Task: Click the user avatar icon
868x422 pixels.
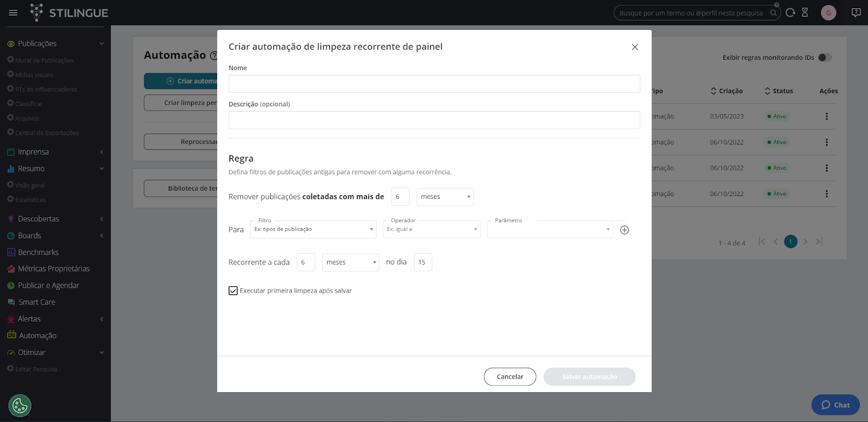Action: [828, 12]
